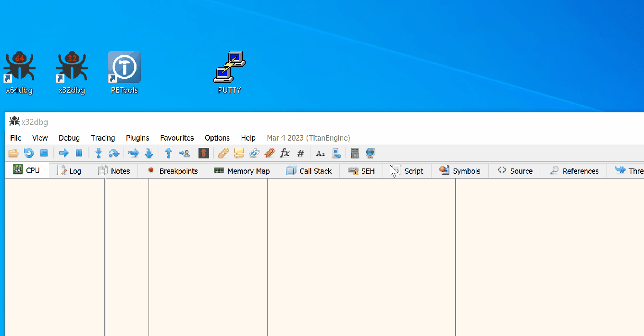Switch to the Memory Map tab
This screenshot has height=336, width=644.
(242, 171)
